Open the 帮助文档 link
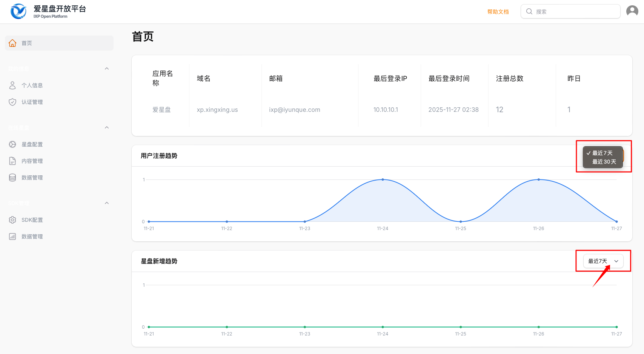 click(x=498, y=12)
